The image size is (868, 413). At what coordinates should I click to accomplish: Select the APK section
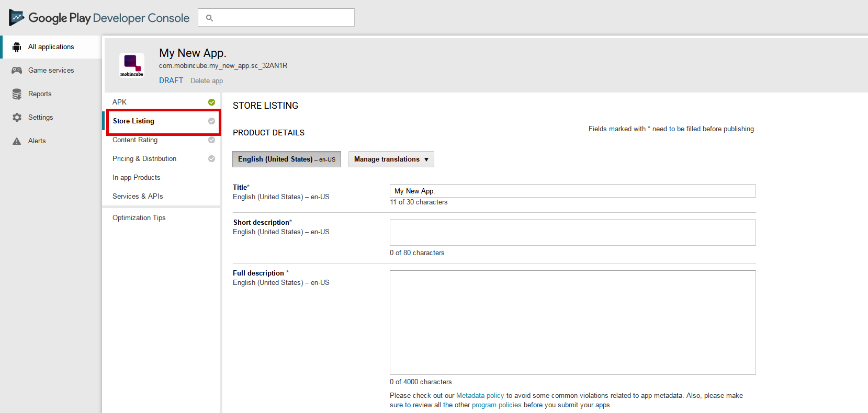tap(161, 102)
